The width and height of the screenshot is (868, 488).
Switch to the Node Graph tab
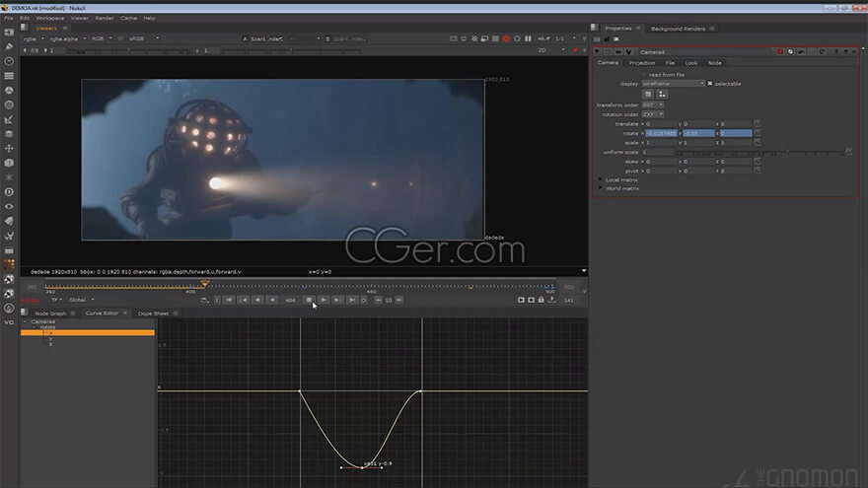(50, 314)
